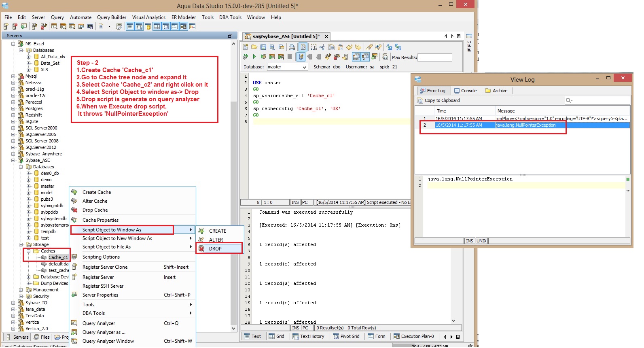Click the Redo arrow icon

click(x=358, y=47)
